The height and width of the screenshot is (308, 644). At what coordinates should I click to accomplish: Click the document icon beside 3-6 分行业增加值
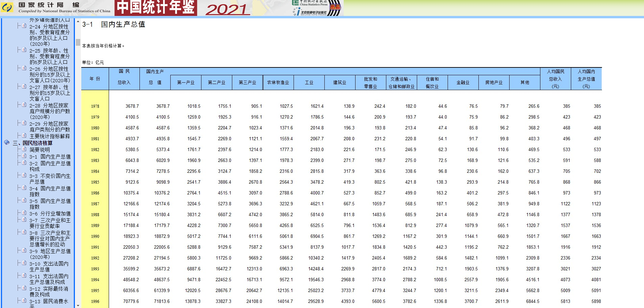point(24,213)
